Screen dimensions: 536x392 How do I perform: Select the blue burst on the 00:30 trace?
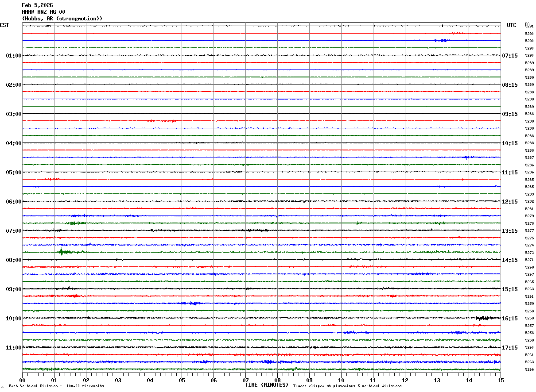(x=442, y=40)
